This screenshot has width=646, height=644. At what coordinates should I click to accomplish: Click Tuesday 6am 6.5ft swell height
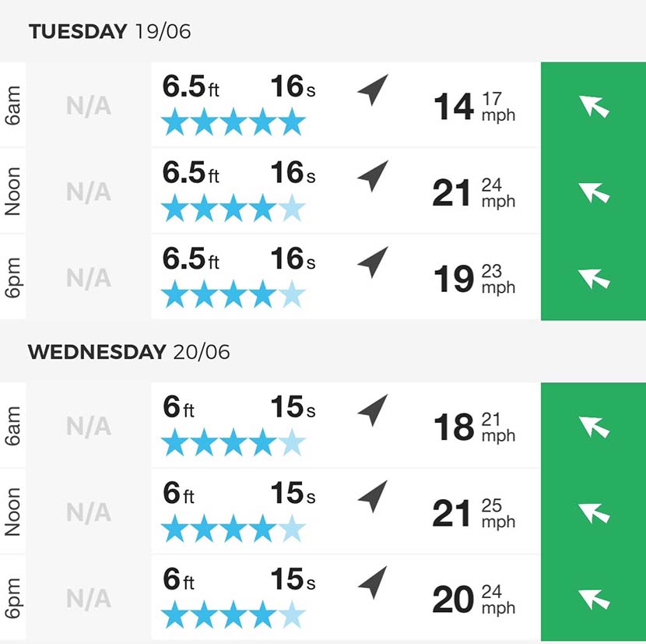191,86
